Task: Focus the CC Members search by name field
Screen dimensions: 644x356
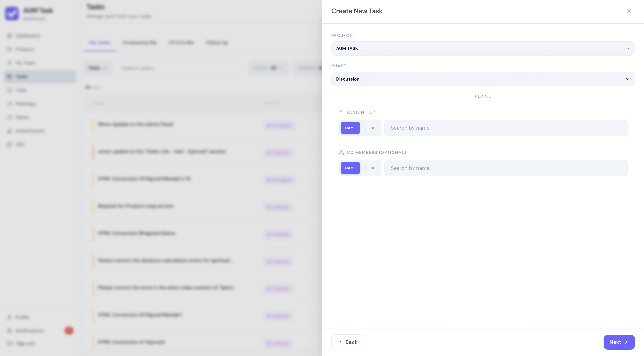Action: pos(506,168)
